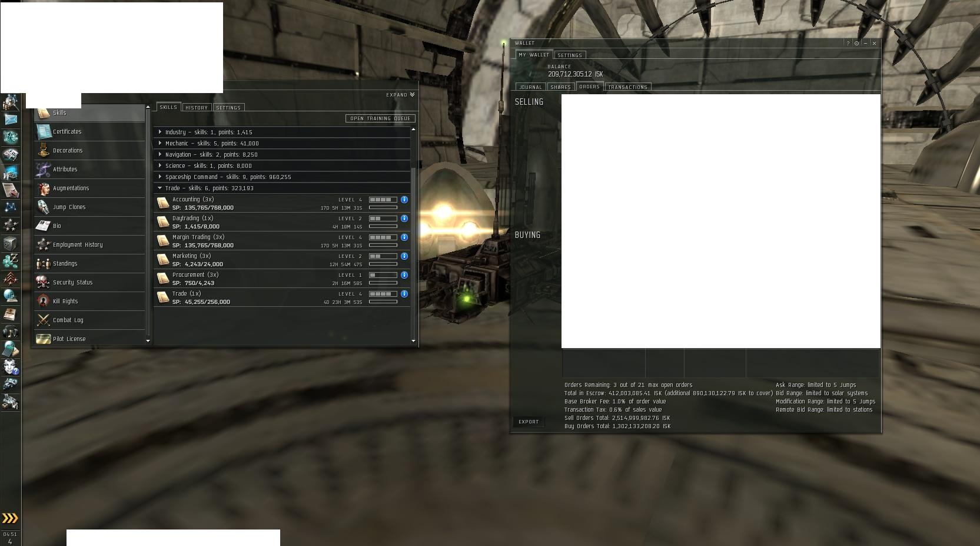Switch to the wallet Journal tab

click(x=530, y=87)
